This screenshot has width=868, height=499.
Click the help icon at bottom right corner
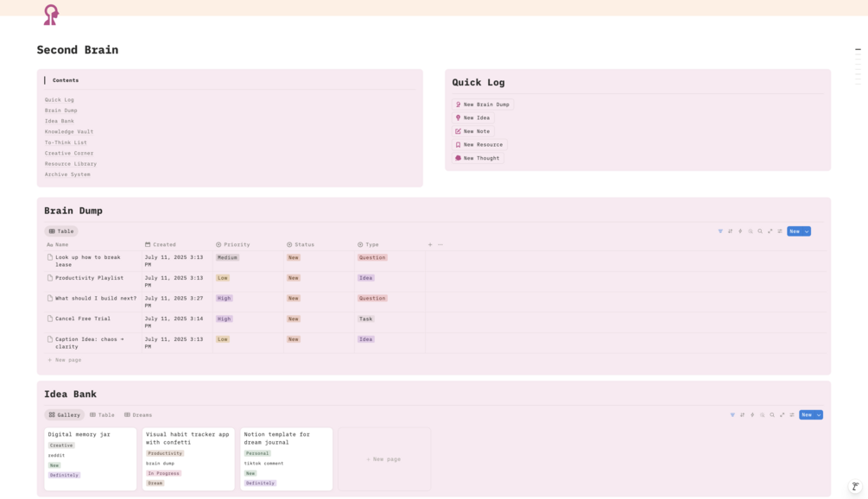(855, 487)
